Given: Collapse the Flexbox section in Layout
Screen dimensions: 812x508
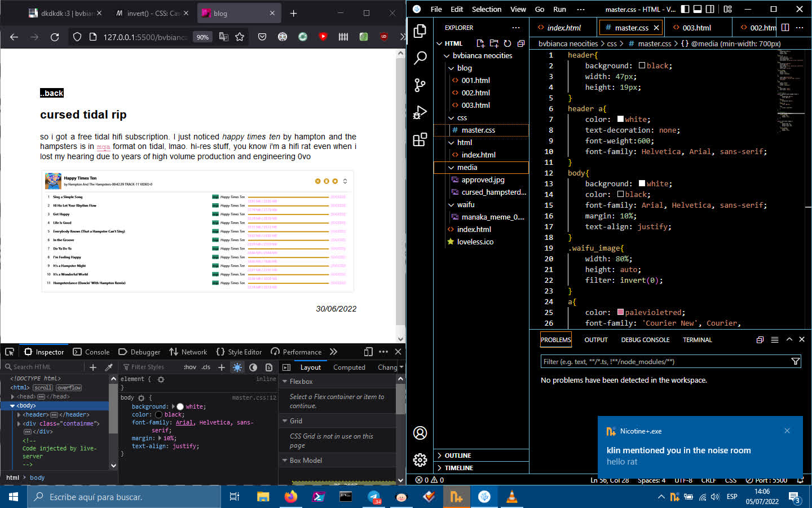Looking at the screenshot, I should [285, 382].
